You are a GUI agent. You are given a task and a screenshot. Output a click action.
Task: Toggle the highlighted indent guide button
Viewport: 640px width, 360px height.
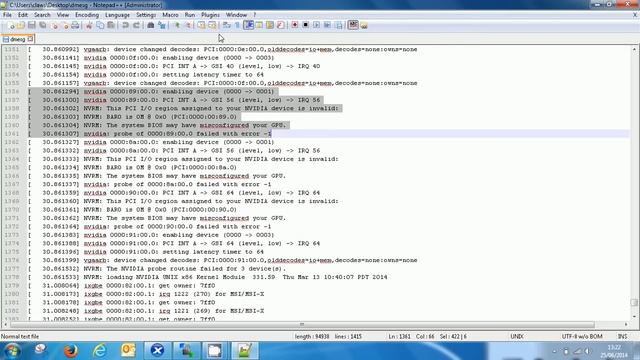248,25
